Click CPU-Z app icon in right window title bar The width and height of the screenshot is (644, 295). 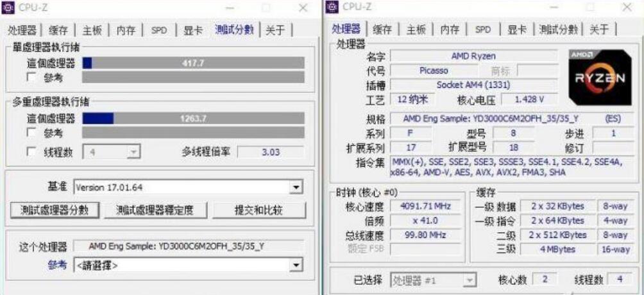[x=332, y=6]
